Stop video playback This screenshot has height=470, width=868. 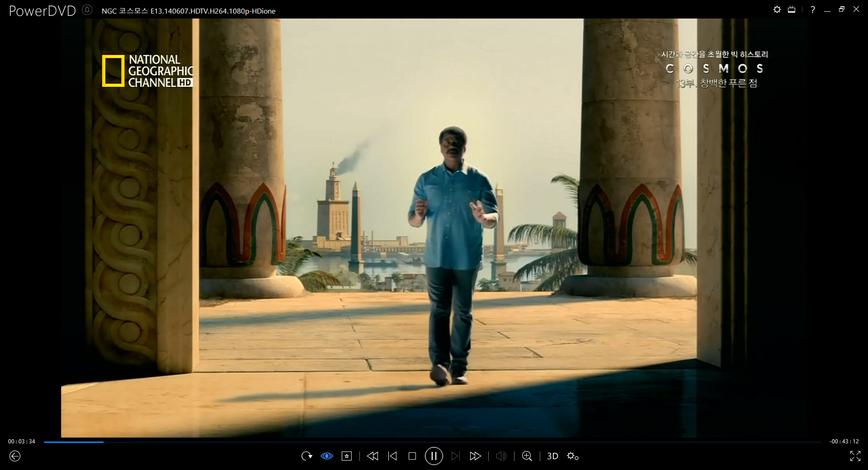point(412,456)
